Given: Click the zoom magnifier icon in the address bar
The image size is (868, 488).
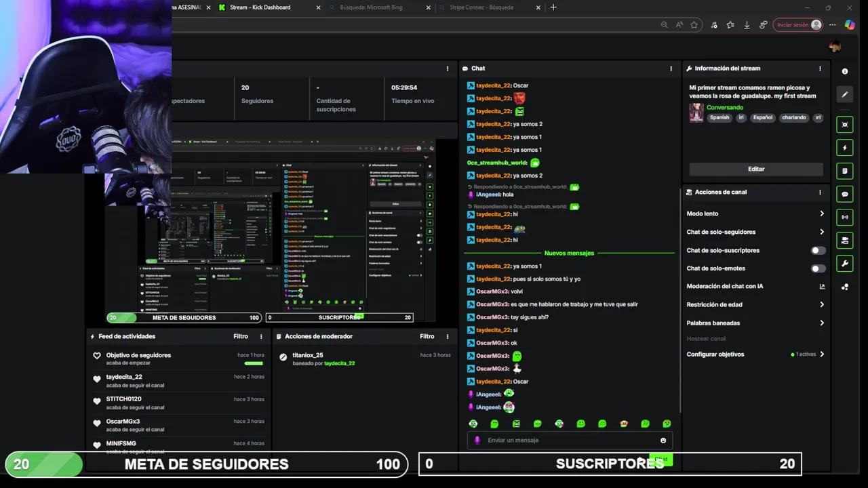Looking at the screenshot, I should [x=664, y=24].
